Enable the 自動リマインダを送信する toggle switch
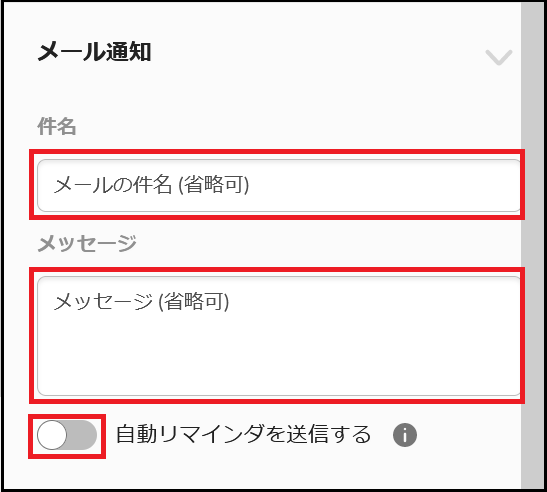 coord(67,435)
